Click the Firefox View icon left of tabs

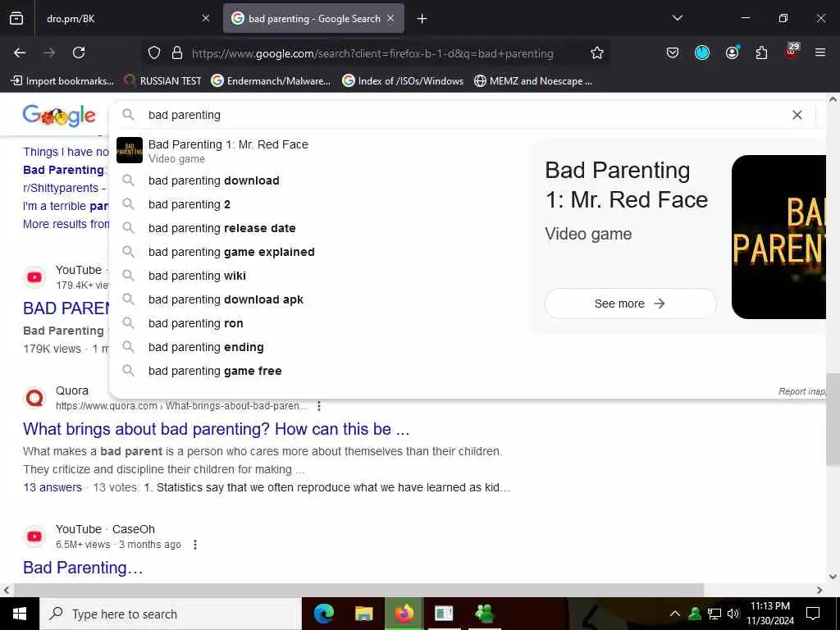[16, 19]
